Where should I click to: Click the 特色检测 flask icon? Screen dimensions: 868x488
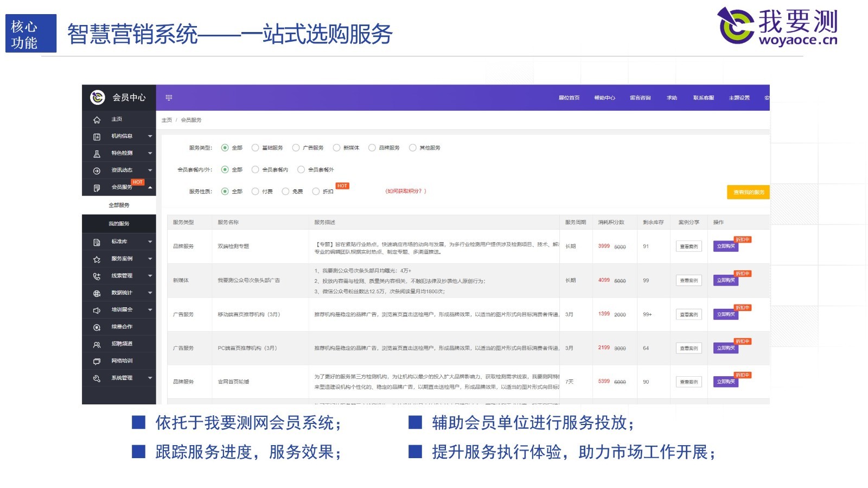97,154
